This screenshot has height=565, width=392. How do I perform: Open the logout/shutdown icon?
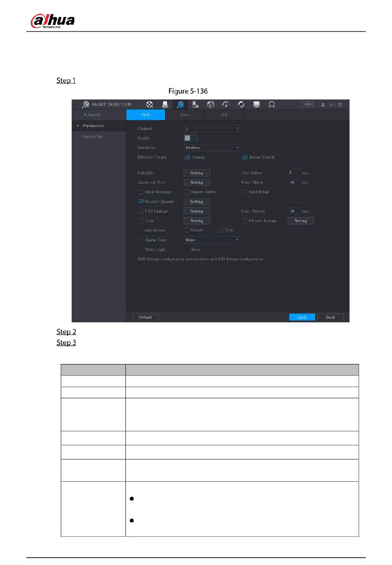pyautogui.click(x=332, y=105)
